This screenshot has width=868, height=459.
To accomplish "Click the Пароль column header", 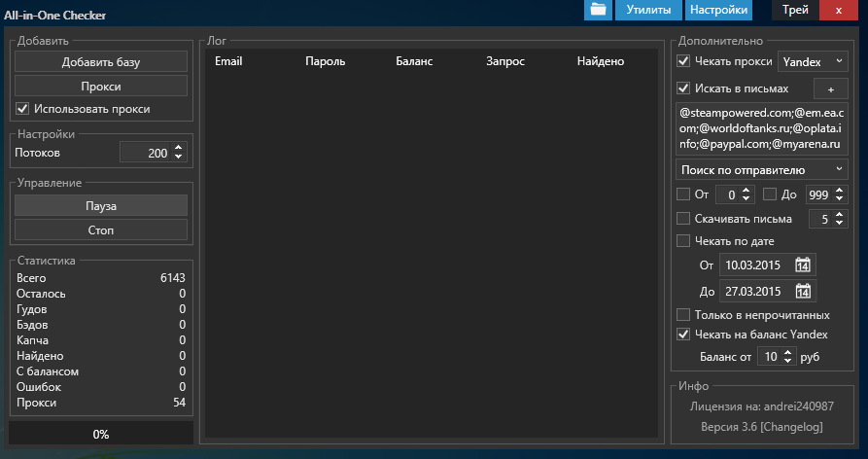I will pos(325,61).
